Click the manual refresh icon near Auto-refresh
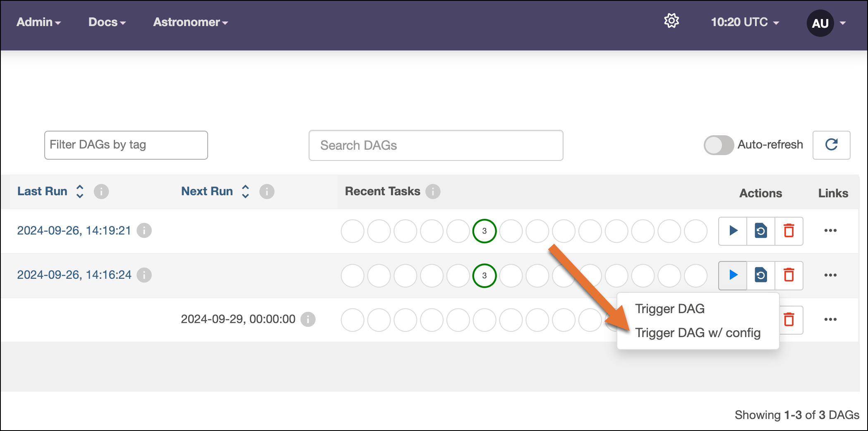The width and height of the screenshot is (868, 431). 831,145
